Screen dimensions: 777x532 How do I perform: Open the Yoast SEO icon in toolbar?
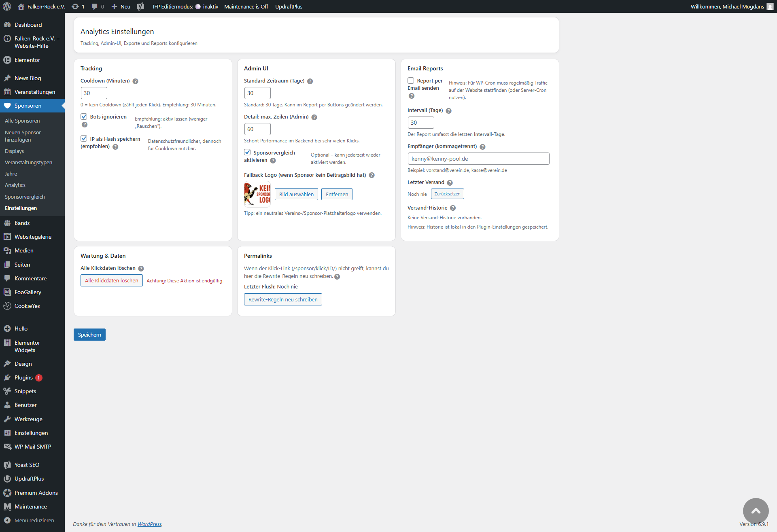pos(140,6)
